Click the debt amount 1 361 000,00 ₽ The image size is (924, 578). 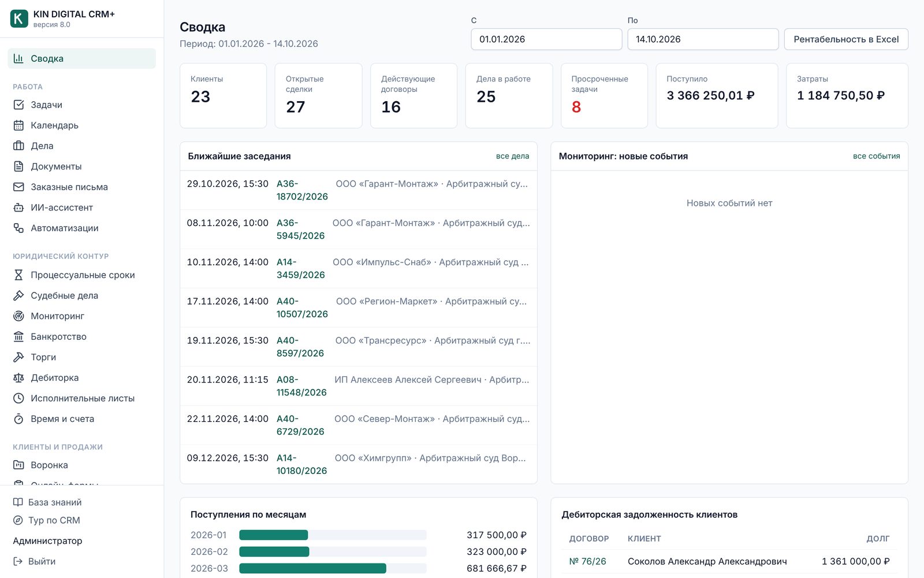click(x=855, y=561)
